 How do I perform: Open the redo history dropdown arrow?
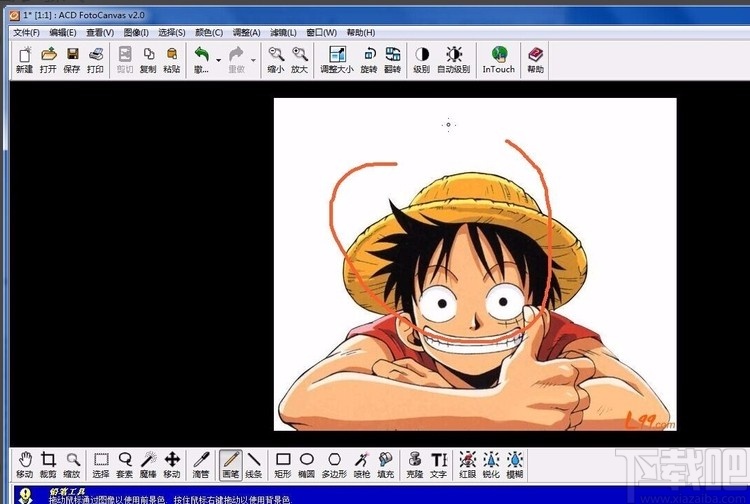tap(253, 60)
